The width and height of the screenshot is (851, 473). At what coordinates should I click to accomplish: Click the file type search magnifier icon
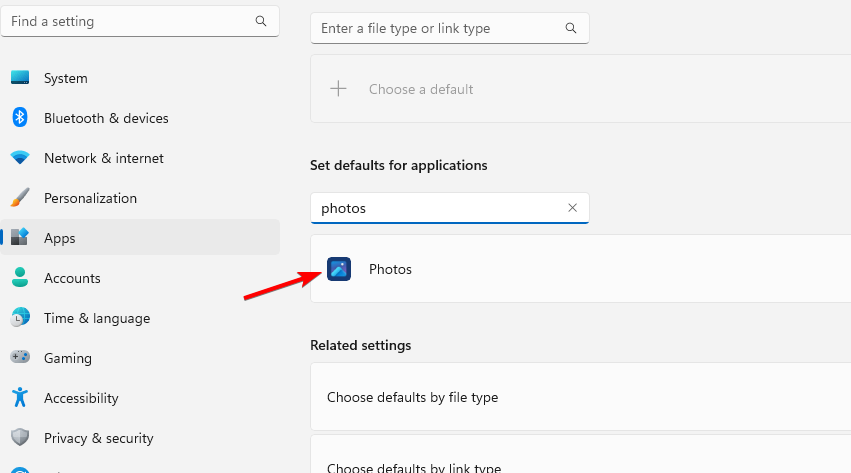pos(571,29)
